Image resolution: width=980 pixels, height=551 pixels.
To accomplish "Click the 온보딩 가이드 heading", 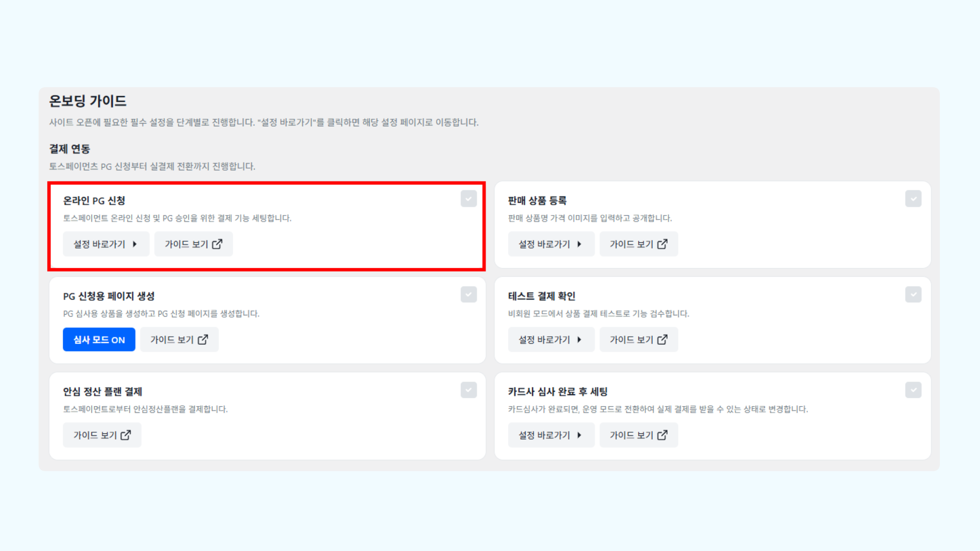I will (88, 101).
